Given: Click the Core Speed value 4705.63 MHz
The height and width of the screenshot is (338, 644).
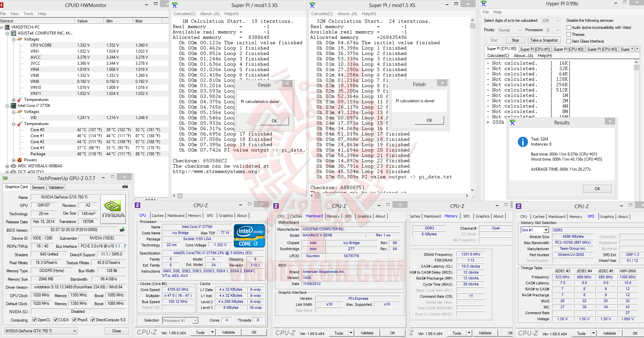Looking at the screenshot, I should (x=178, y=290).
